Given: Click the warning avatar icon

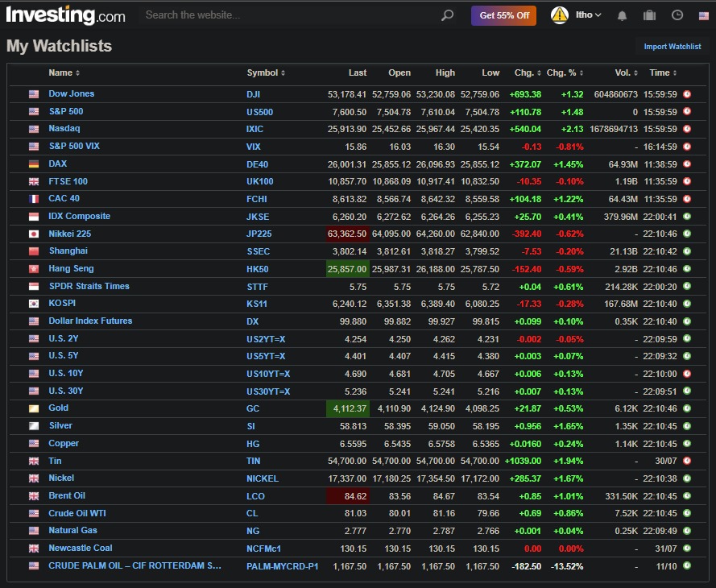Looking at the screenshot, I should (x=560, y=15).
